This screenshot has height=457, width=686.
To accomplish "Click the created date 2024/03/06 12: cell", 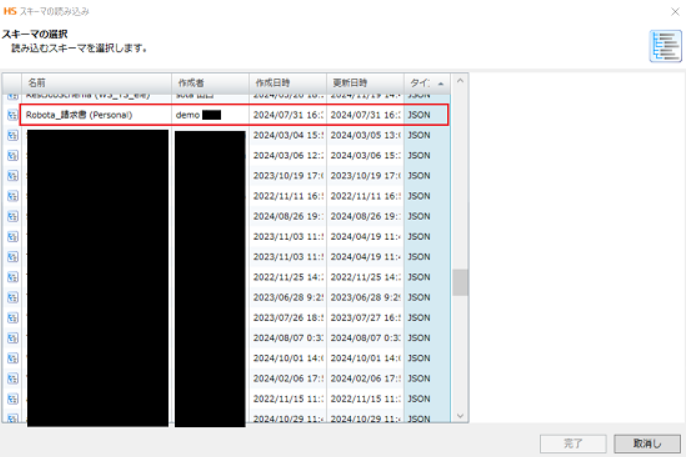I will coord(288,156).
